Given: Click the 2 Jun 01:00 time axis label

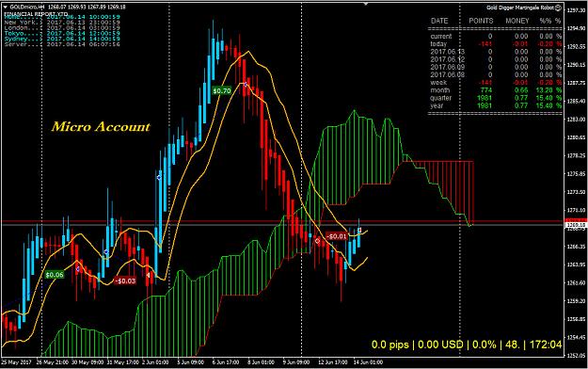Looking at the screenshot, I should point(155,362).
